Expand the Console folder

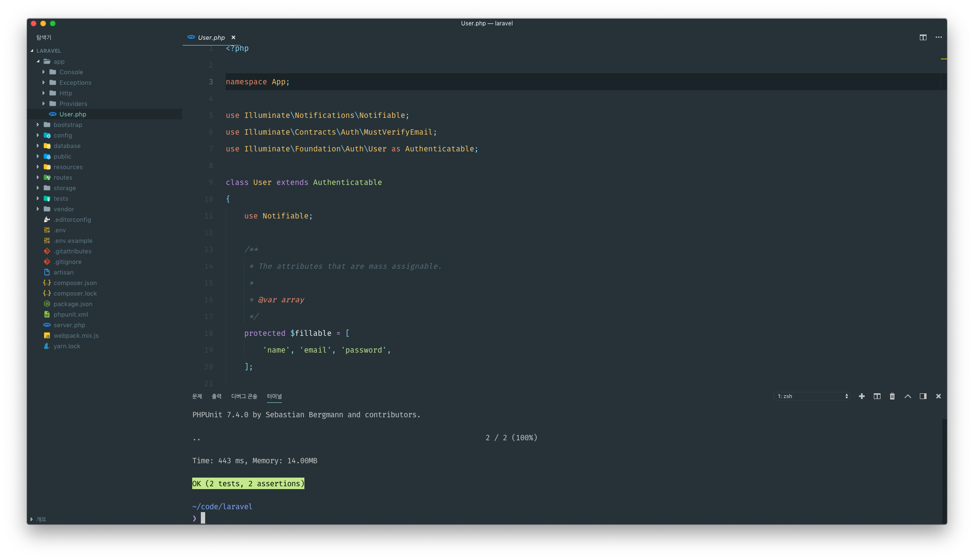point(71,72)
